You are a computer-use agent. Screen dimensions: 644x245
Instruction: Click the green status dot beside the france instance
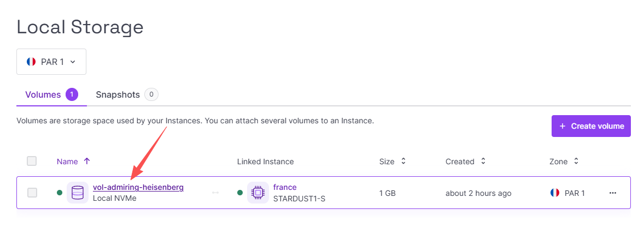click(x=240, y=193)
